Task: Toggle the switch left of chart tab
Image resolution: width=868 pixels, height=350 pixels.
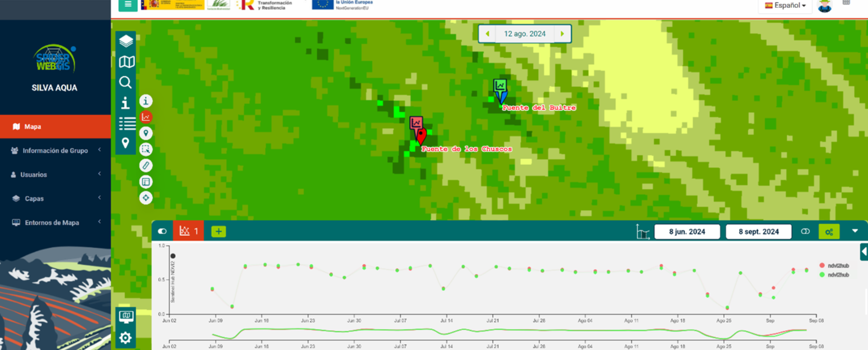Action: click(162, 231)
